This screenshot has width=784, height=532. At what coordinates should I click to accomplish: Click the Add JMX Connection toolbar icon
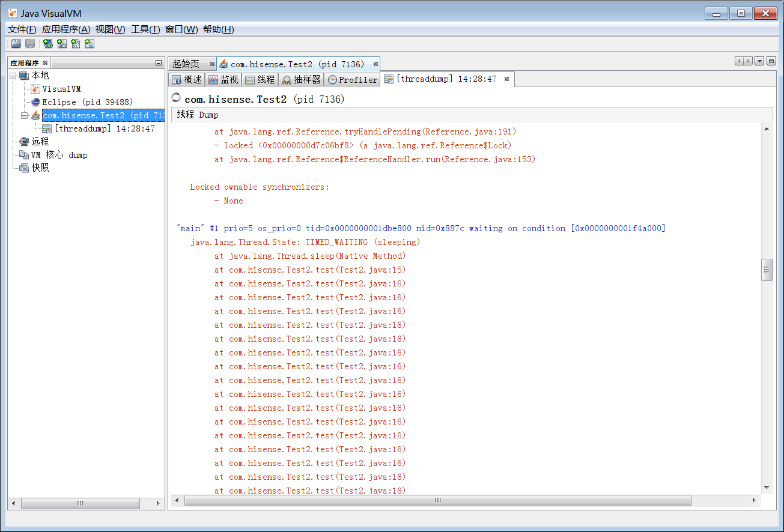tap(61, 43)
